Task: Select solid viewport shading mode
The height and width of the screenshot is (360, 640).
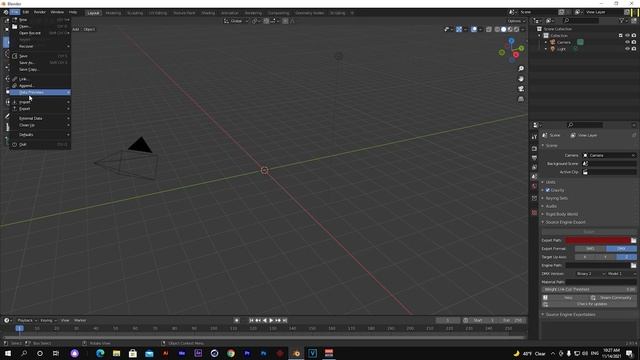Action: click(x=503, y=29)
